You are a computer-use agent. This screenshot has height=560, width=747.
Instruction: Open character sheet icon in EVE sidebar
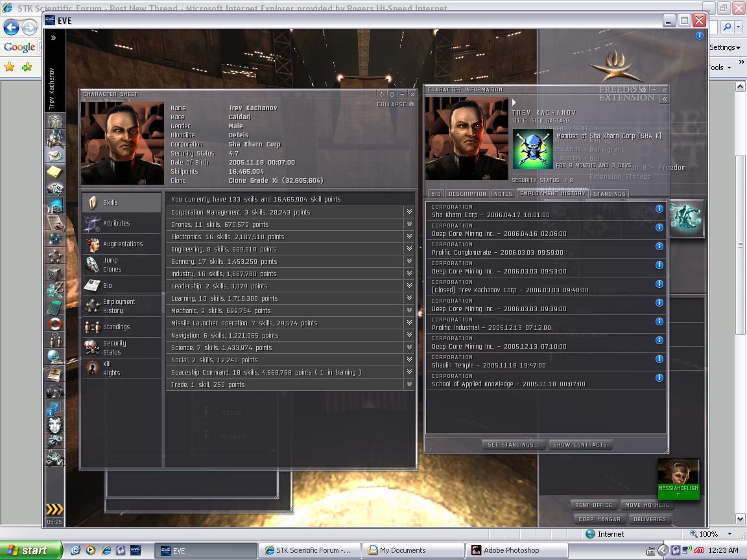click(55, 121)
